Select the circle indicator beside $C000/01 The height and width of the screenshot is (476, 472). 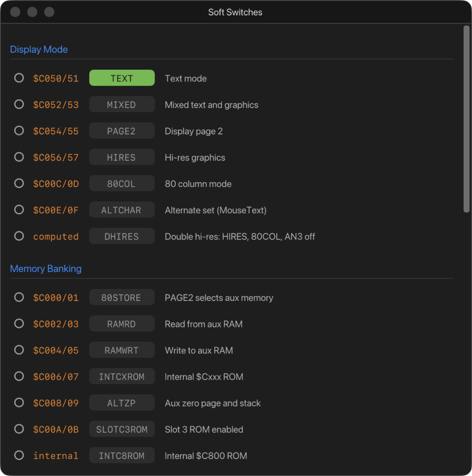19,297
